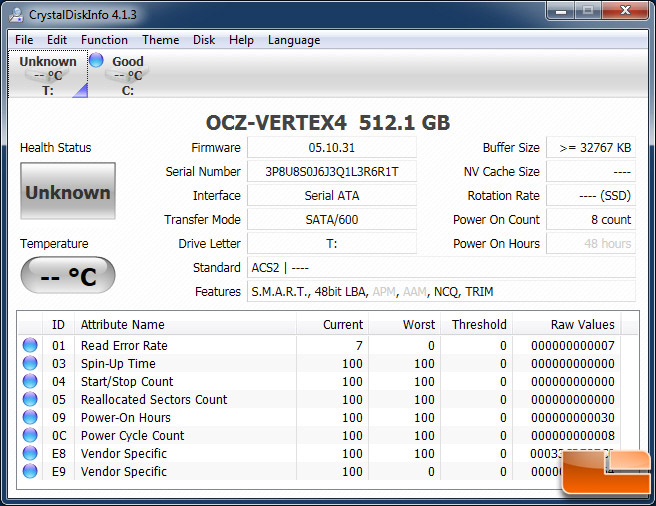Select the Unknown T: disk tab

(x=48, y=74)
